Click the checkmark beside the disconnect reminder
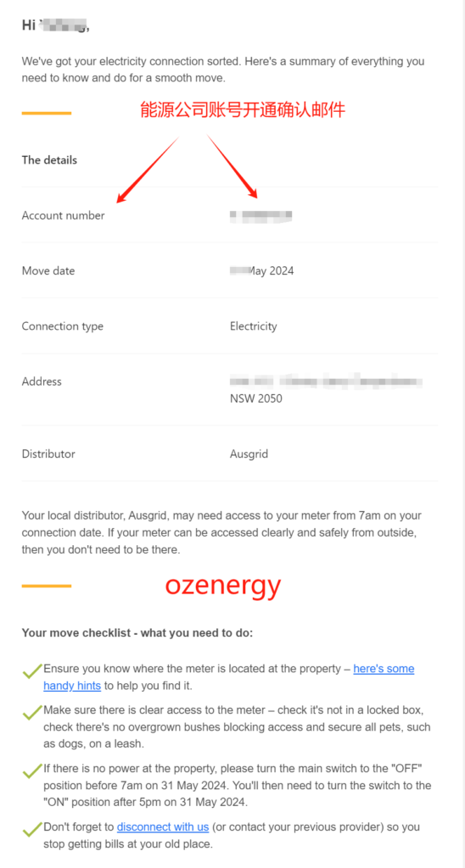The image size is (465, 868). 32,829
